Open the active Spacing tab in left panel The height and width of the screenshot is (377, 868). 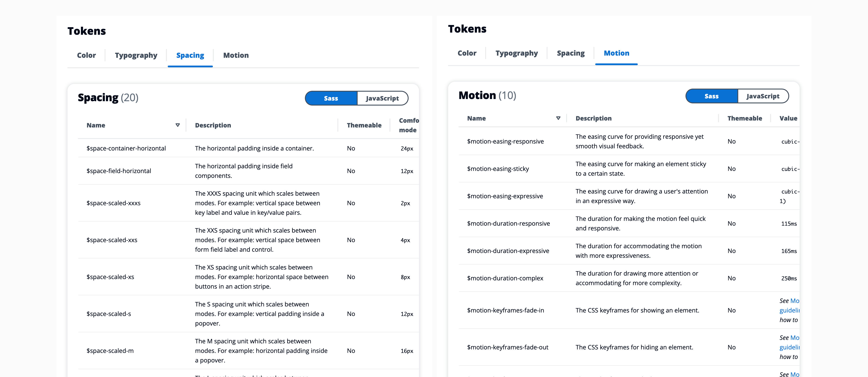pyautogui.click(x=190, y=55)
